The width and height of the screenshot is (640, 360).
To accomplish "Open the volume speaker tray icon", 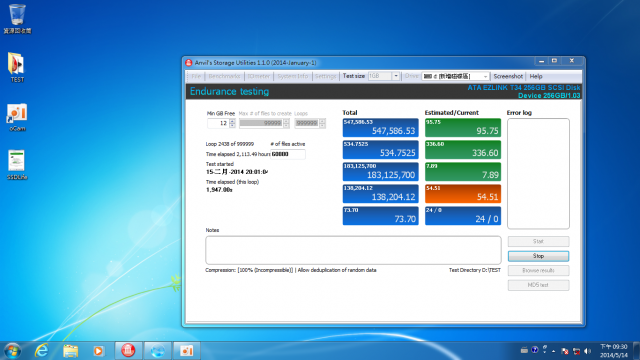I will 588,351.
